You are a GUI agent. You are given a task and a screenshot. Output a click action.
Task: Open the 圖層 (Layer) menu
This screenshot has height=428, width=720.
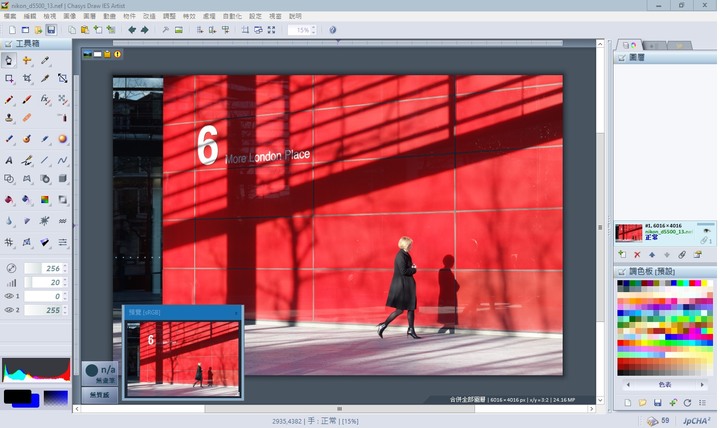pyautogui.click(x=90, y=16)
